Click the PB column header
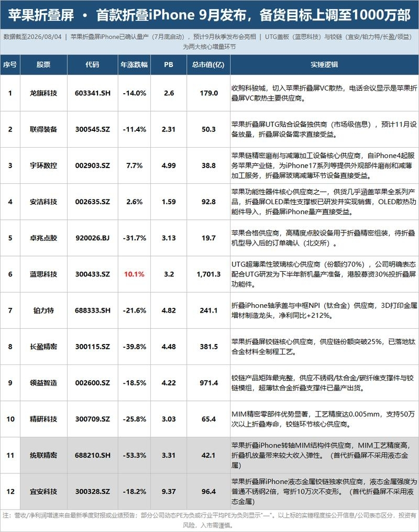Screen dimensions: 419x532 click(x=169, y=64)
